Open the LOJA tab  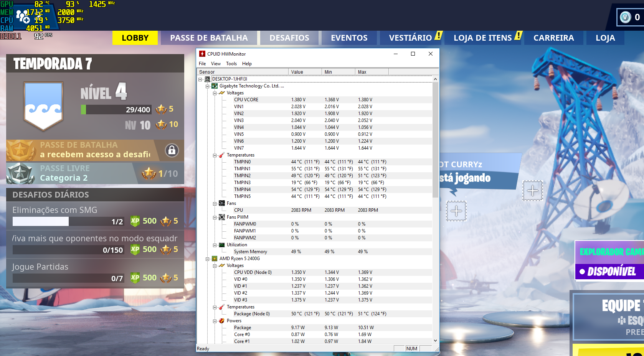click(605, 38)
